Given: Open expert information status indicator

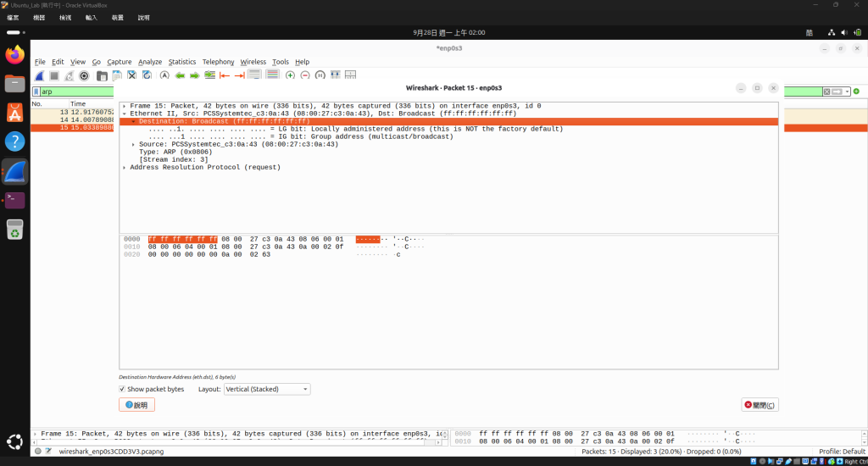Looking at the screenshot, I should [x=37, y=451].
